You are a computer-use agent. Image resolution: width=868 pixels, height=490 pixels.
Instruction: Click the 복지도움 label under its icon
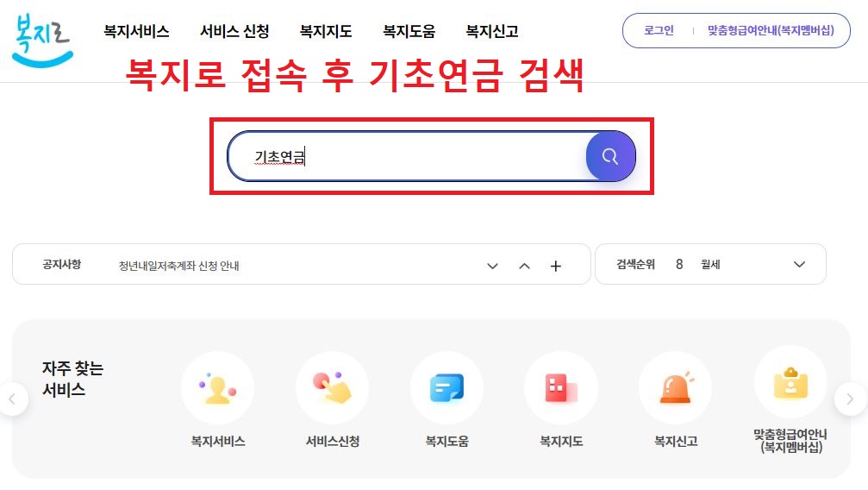pos(446,441)
